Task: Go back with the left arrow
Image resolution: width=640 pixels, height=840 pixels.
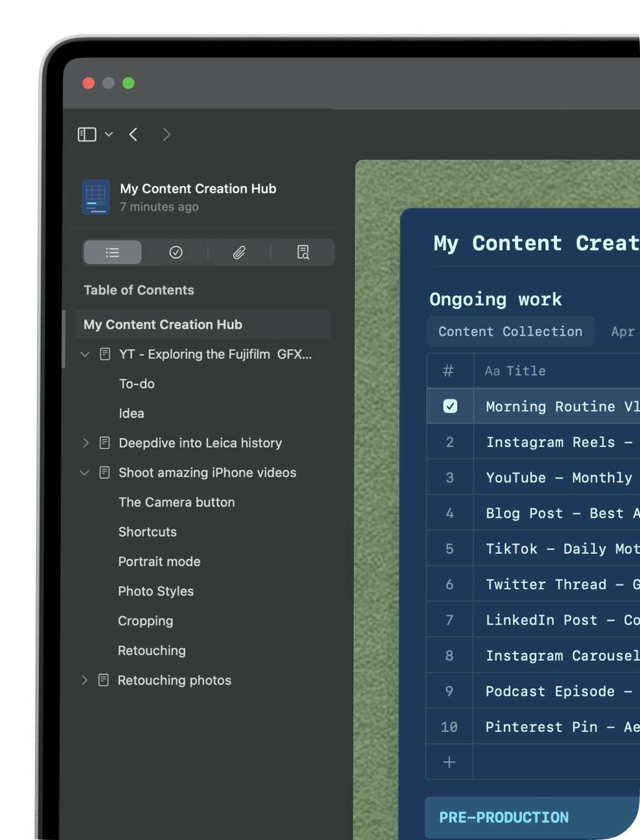Action: click(133, 134)
